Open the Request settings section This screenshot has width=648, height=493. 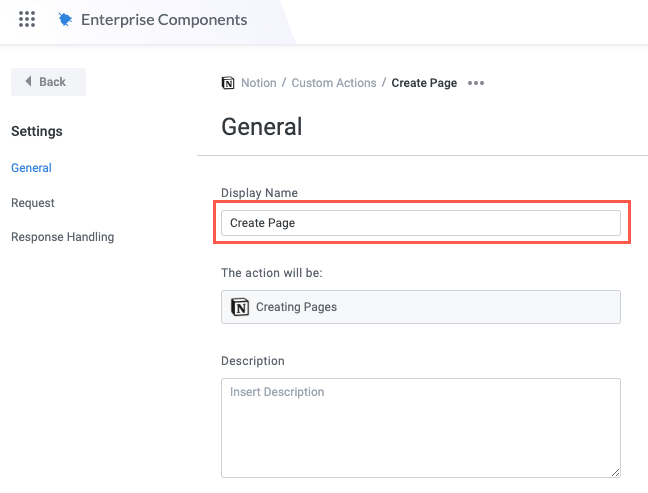pyautogui.click(x=33, y=203)
